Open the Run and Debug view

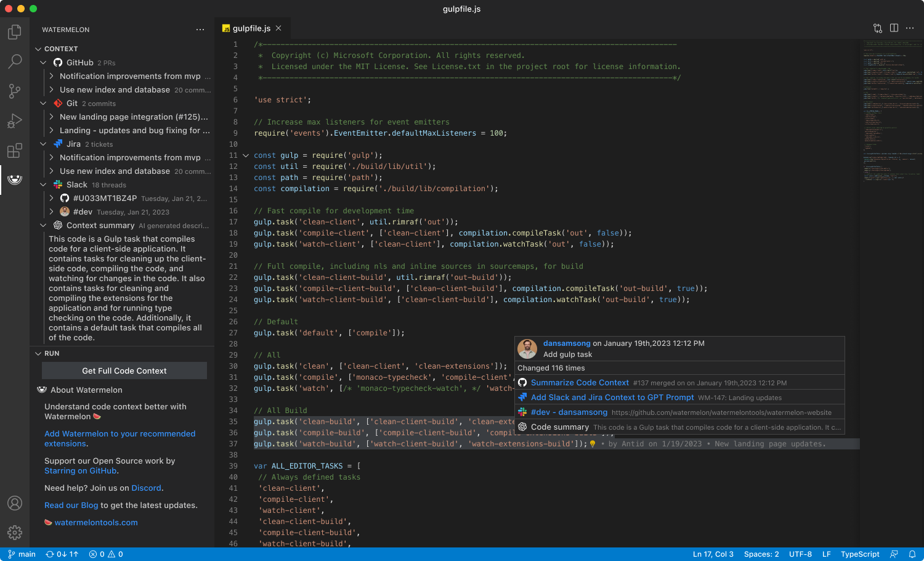pos(15,120)
